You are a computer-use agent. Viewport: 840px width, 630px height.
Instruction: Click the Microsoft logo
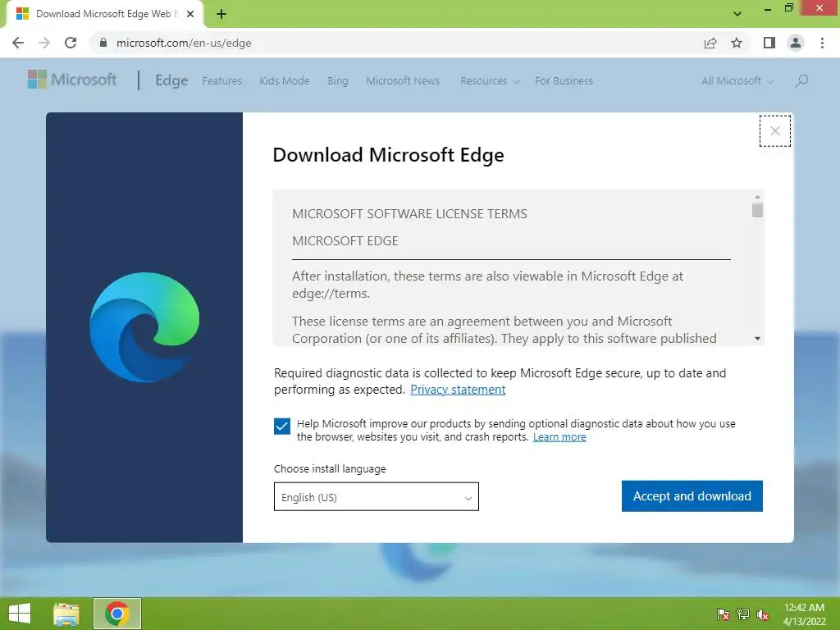(72, 80)
